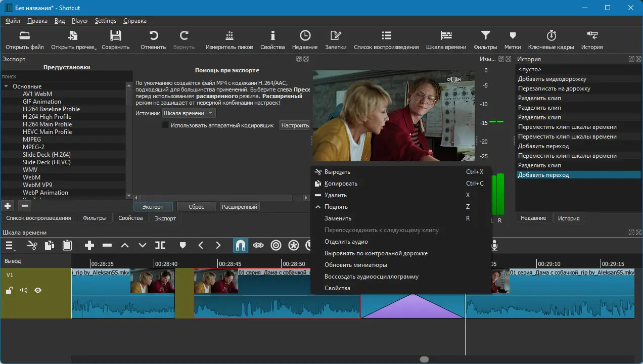This screenshot has height=364, width=643.
Task: Click the scissors cut icon in timeline toolbar
Action: coord(32,246)
